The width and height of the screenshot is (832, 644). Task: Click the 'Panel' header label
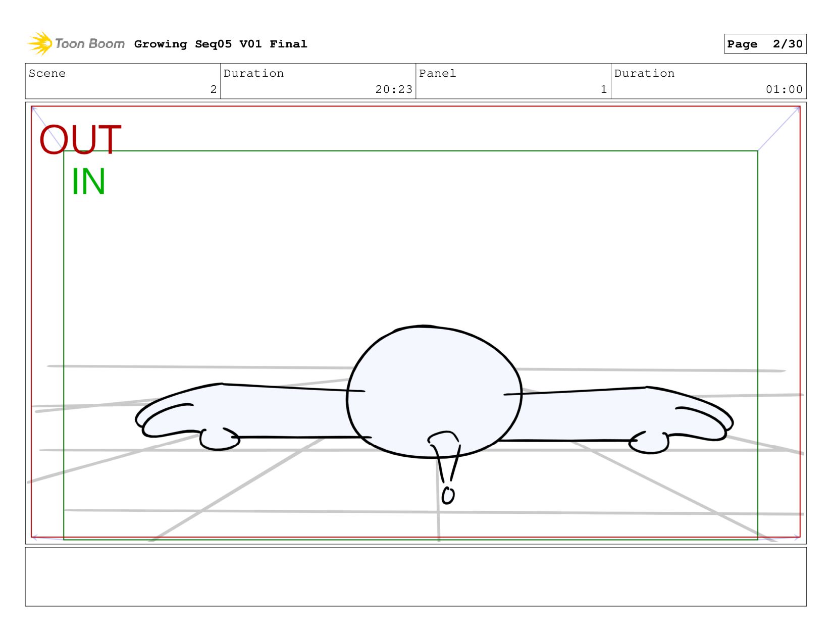[437, 73]
